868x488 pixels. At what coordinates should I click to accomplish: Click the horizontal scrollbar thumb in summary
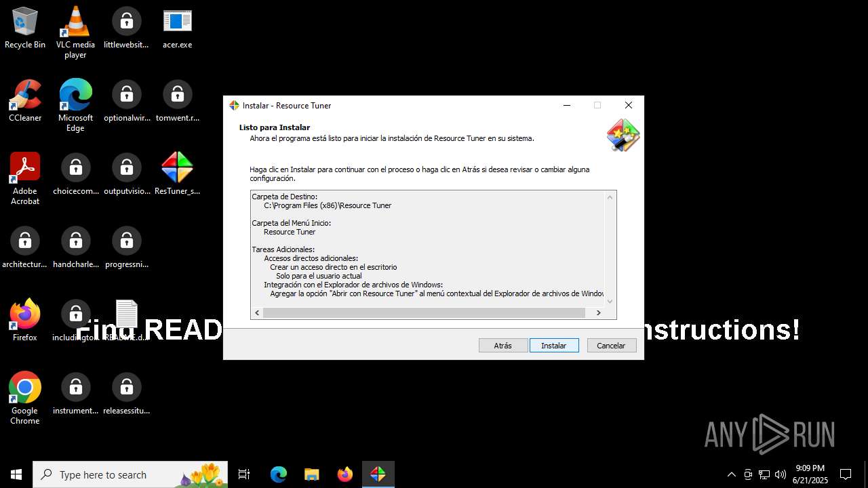tap(424, 312)
